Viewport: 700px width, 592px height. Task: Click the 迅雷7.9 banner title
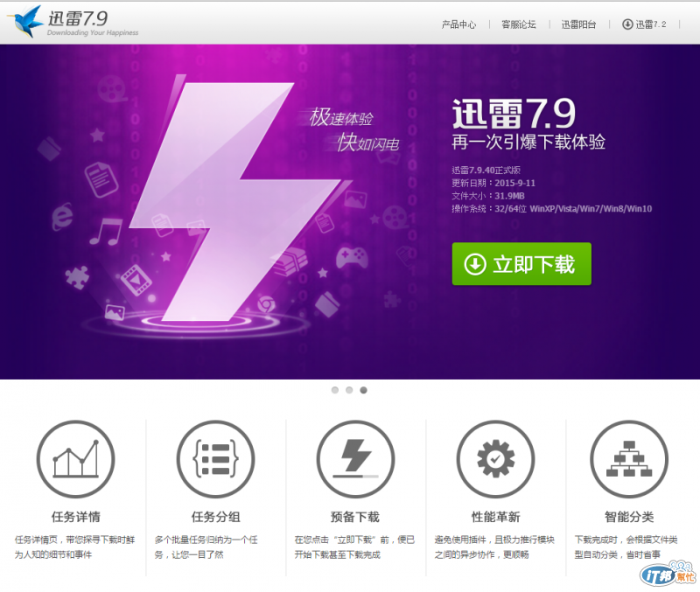[514, 114]
